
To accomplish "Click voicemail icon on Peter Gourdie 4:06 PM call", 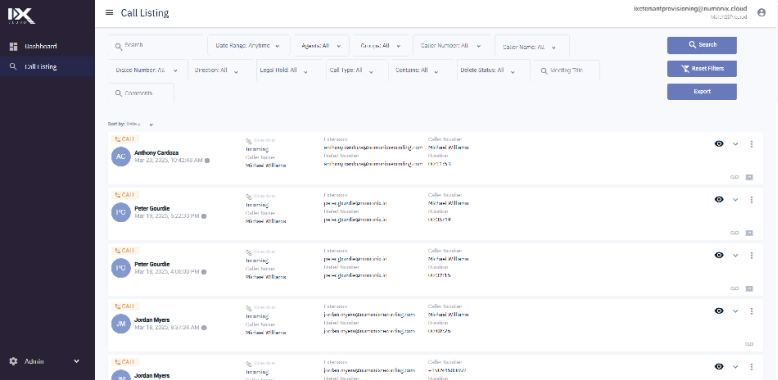I will [x=734, y=288].
